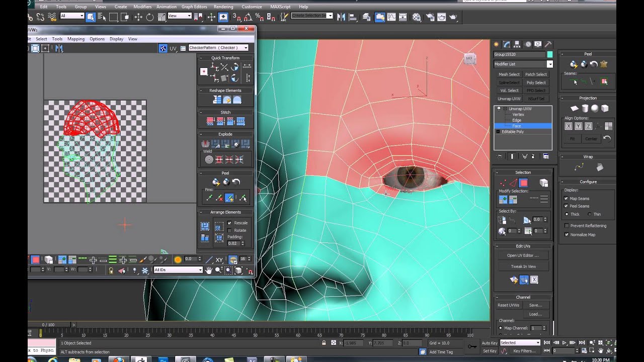
Task: Open the View reference coordinate dropdown
Action: [180, 16]
